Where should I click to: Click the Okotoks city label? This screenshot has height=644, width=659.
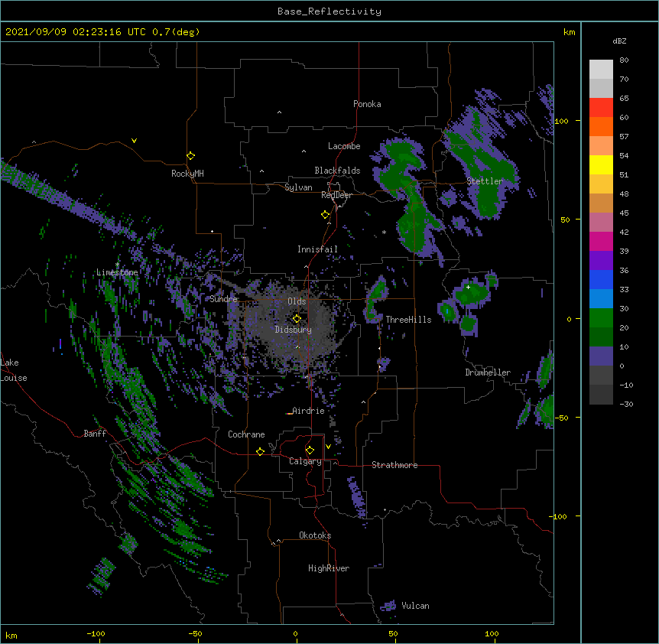pos(315,535)
